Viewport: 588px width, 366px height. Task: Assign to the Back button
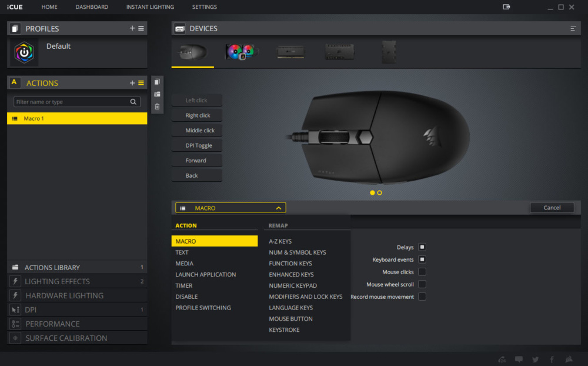click(x=197, y=175)
